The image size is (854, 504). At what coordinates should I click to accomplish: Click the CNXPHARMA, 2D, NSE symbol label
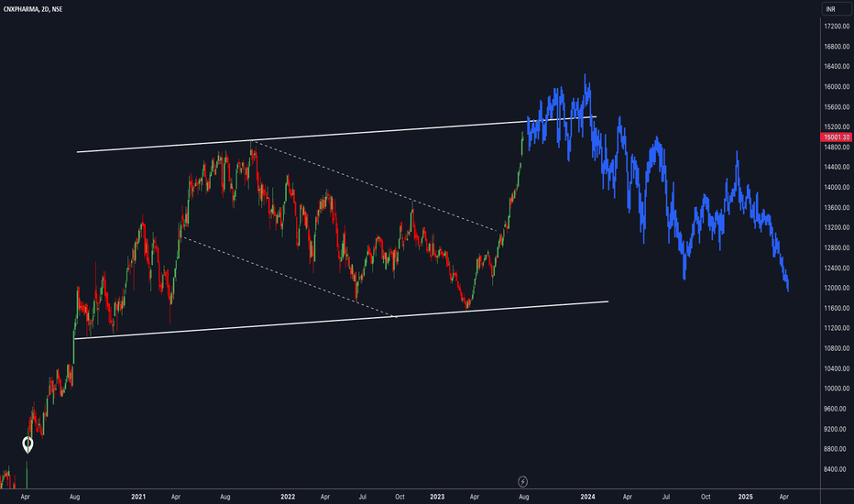pos(33,9)
